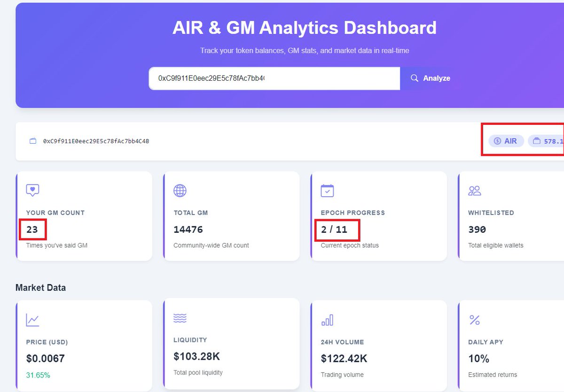Click the 578.1 balance badge

pyautogui.click(x=546, y=141)
